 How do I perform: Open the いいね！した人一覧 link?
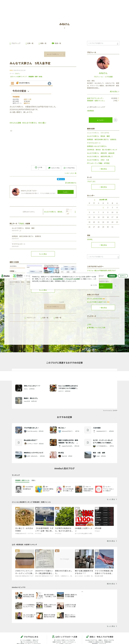point(70,173)
